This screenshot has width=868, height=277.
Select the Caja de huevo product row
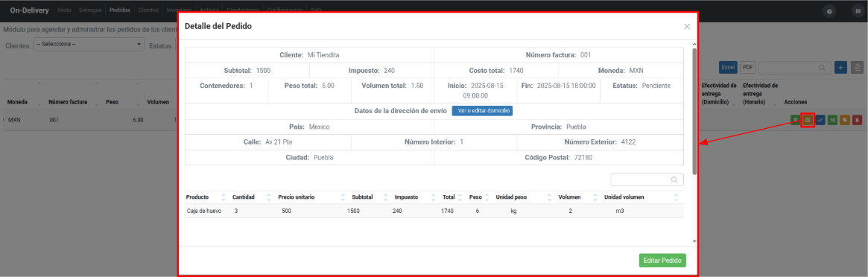(x=434, y=211)
